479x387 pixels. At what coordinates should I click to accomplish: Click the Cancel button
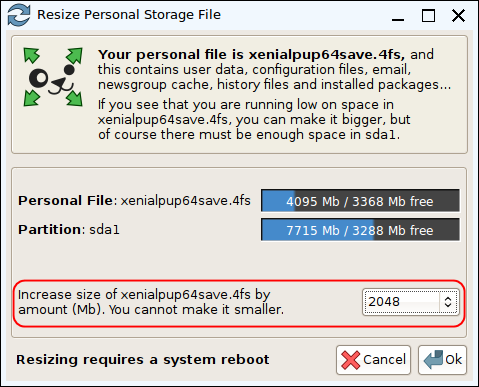point(373,360)
